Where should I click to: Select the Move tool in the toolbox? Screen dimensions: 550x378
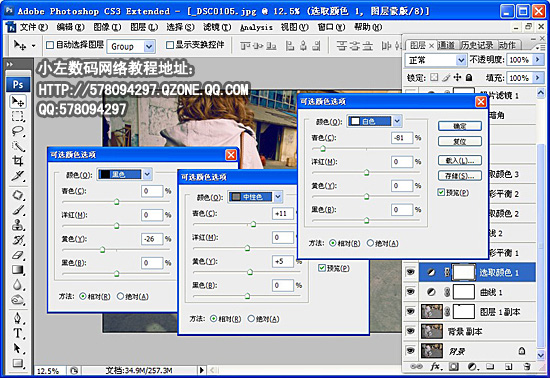pos(18,102)
